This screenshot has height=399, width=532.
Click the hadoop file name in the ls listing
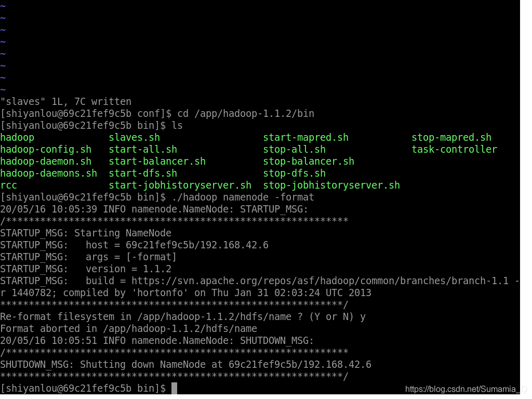pyautogui.click(x=17, y=138)
